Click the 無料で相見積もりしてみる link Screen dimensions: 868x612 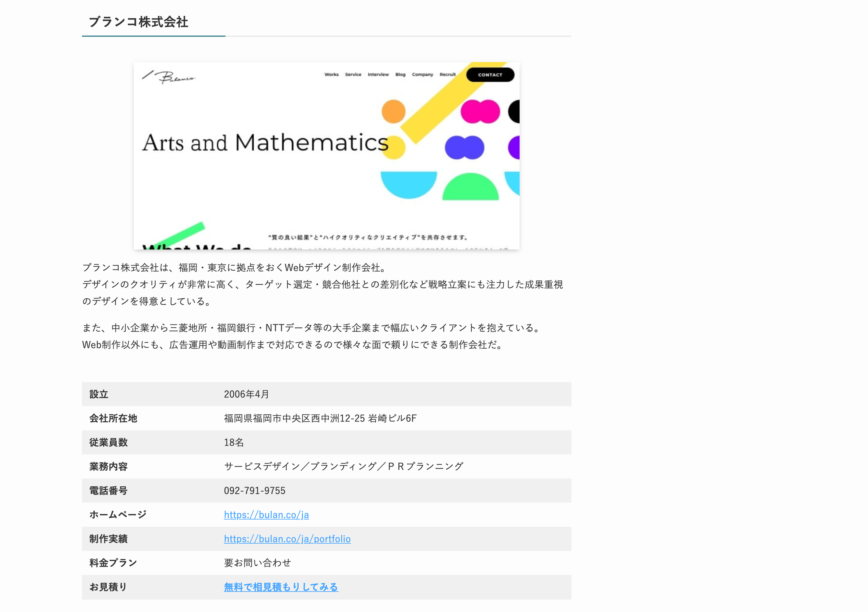pyautogui.click(x=281, y=587)
